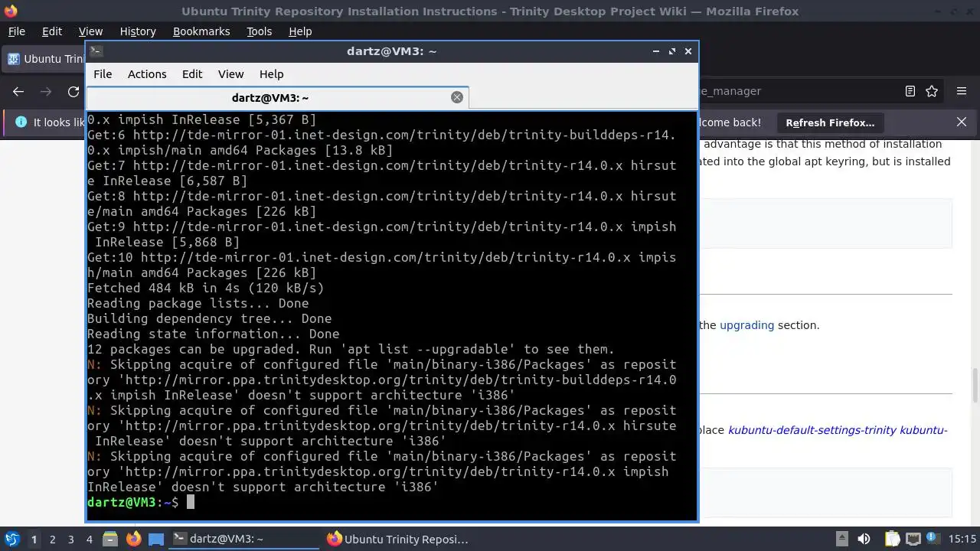
Task: Go back in Firefox
Action: 18,91
